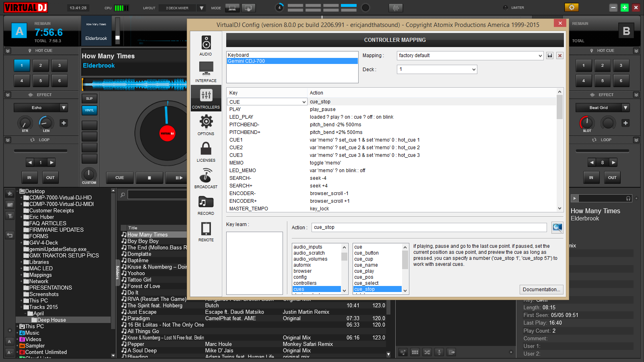644x362 pixels.
Task: Open the REMOTE panel
Action: (x=206, y=230)
